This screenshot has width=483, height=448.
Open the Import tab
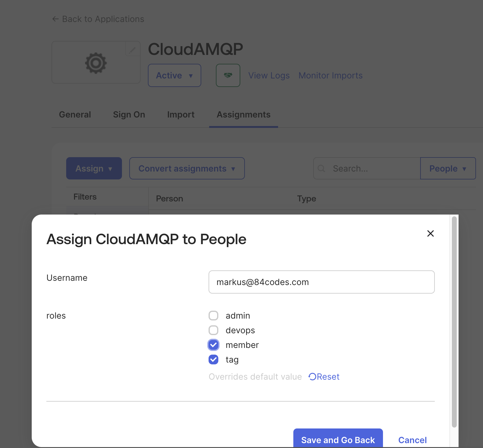coord(181,114)
